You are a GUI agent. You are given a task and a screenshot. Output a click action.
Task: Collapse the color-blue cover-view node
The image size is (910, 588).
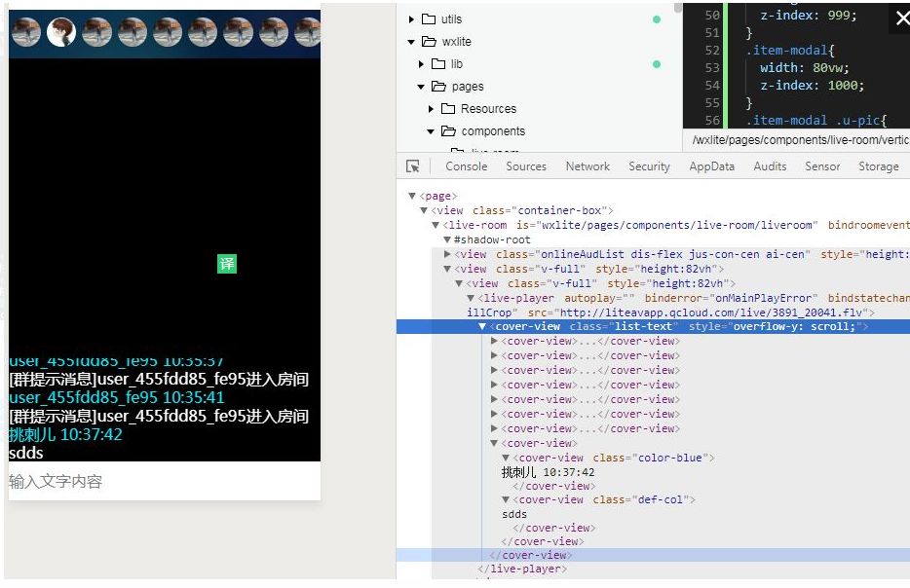506,458
